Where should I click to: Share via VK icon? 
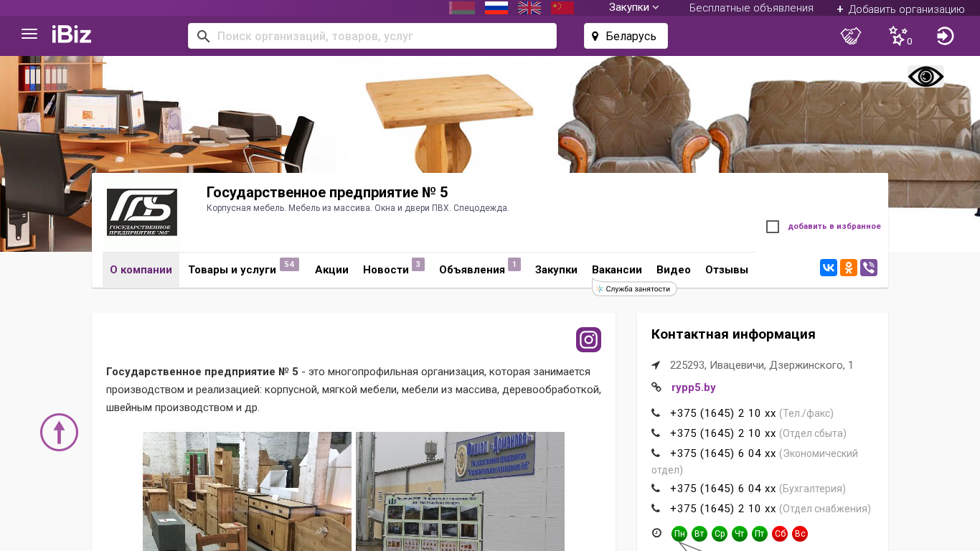(829, 268)
